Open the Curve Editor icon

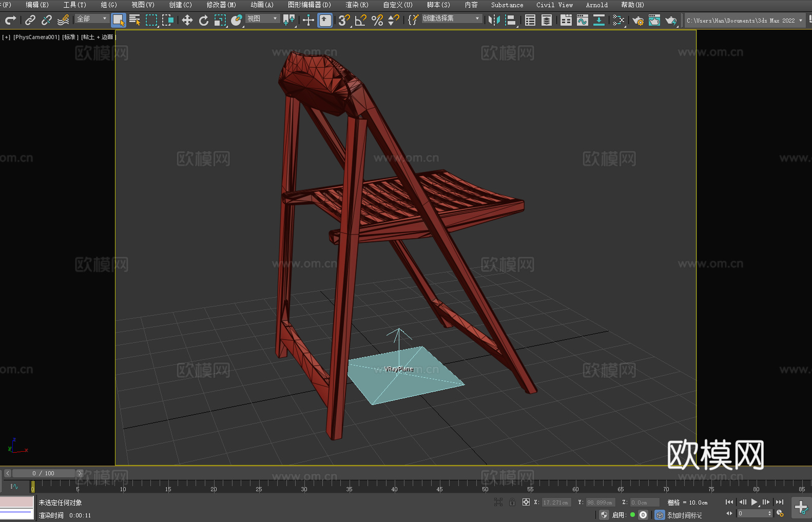tap(583, 20)
